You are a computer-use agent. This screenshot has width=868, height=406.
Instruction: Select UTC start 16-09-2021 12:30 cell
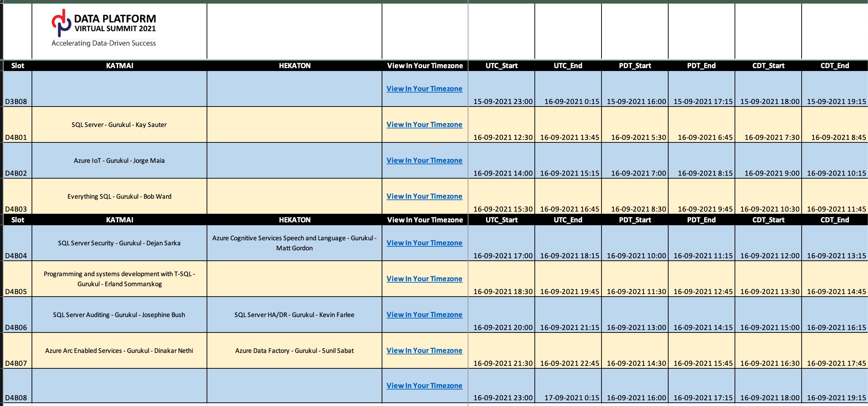click(501, 124)
